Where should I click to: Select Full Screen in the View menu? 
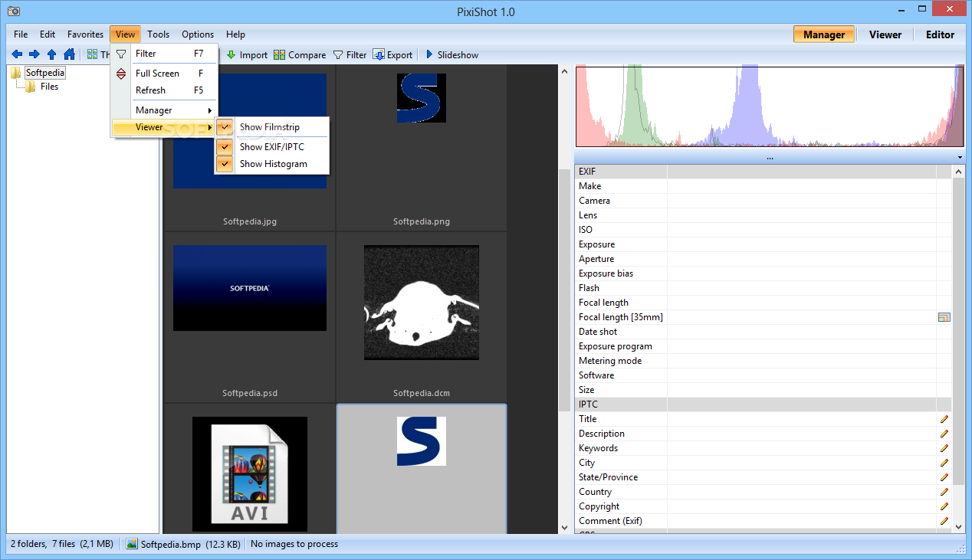click(x=165, y=74)
